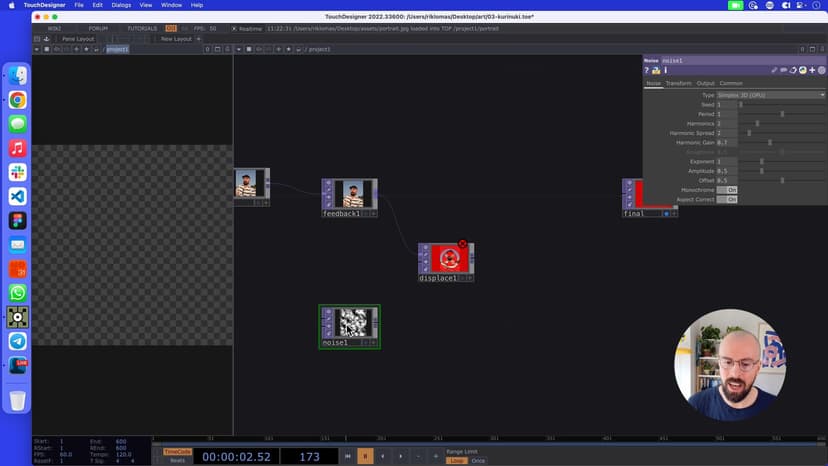The width and height of the screenshot is (828, 466).
Task: Select the Once range limit button
Action: (x=478, y=461)
